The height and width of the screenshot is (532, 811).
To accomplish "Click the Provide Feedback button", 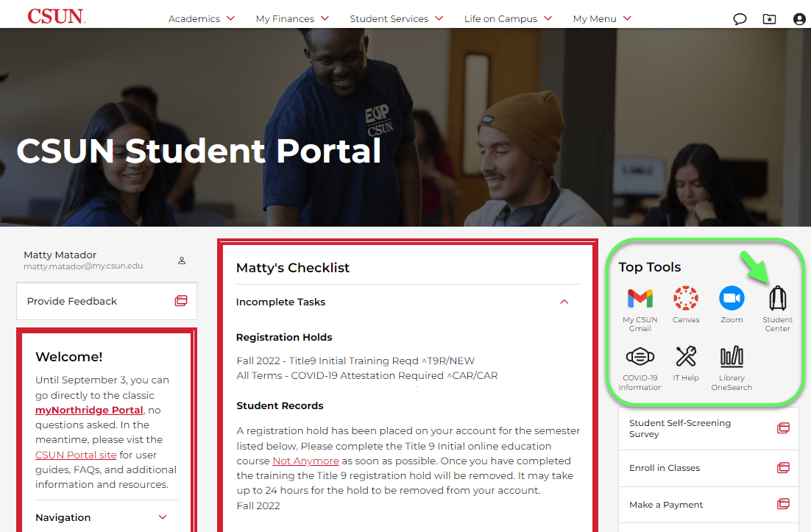I will pyautogui.click(x=107, y=301).
